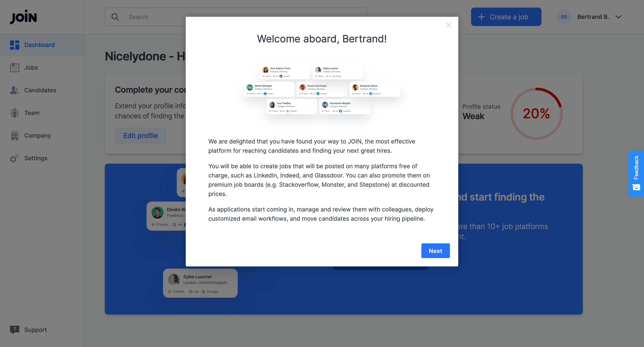
Task: Open the Feedback side tab
Action: click(636, 173)
